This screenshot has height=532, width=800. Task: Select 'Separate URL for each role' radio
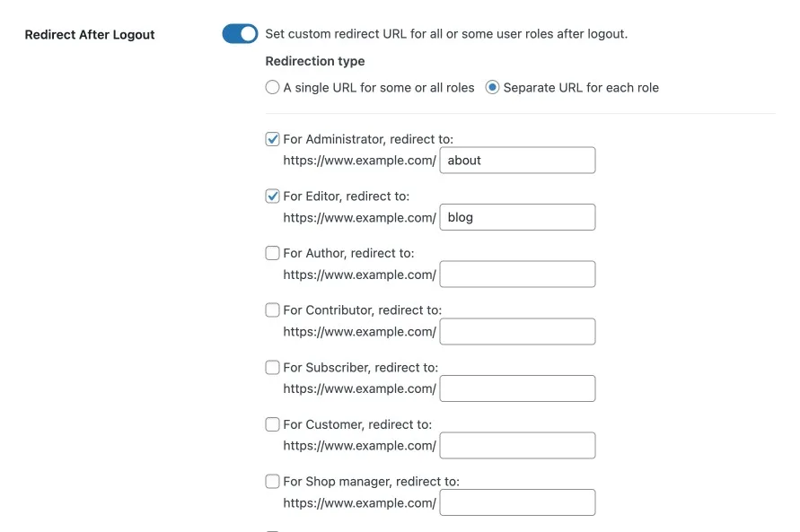[x=492, y=87]
